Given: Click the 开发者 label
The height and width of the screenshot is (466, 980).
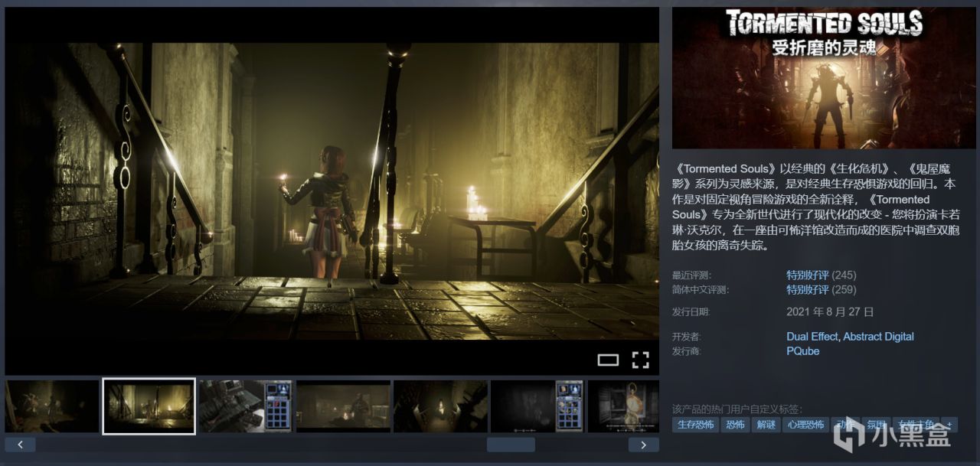Looking at the screenshot, I should coord(686,337).
